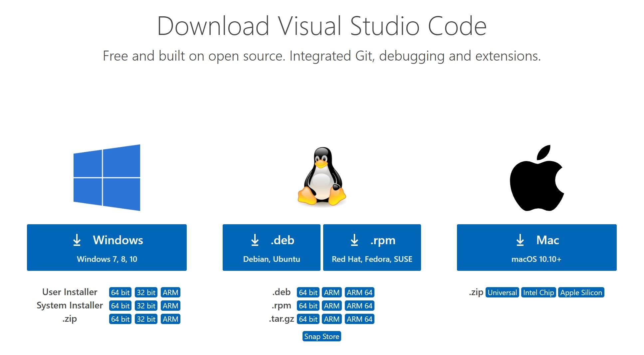Select the Linux .deb ARM 64 link
Viewport: 644px width, 355px height.
point(359,292)
